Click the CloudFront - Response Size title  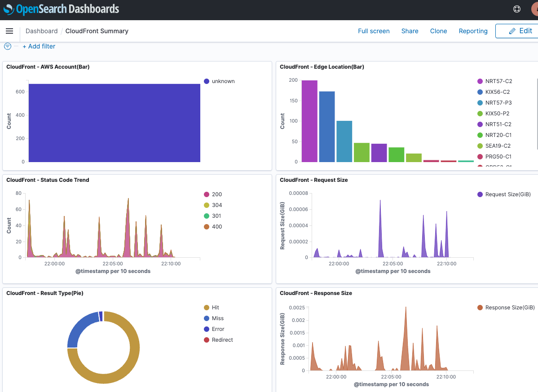tap(316, 293)
